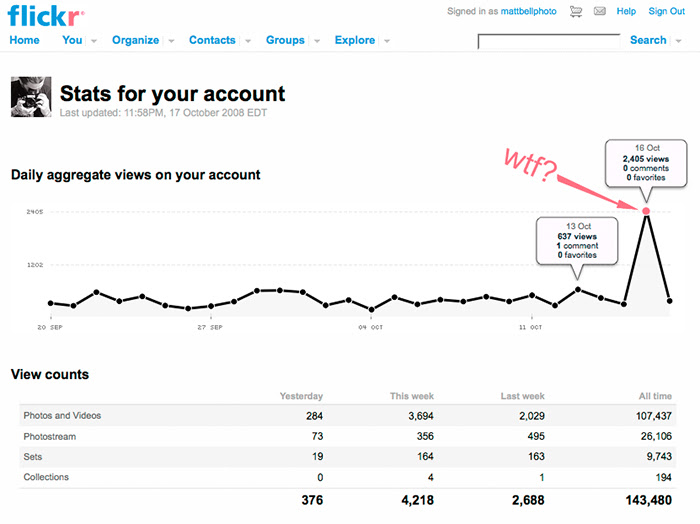The width and height of the screenshot is (700, 524).
Task: Click the 376 yesterday total
Action: 312,500
